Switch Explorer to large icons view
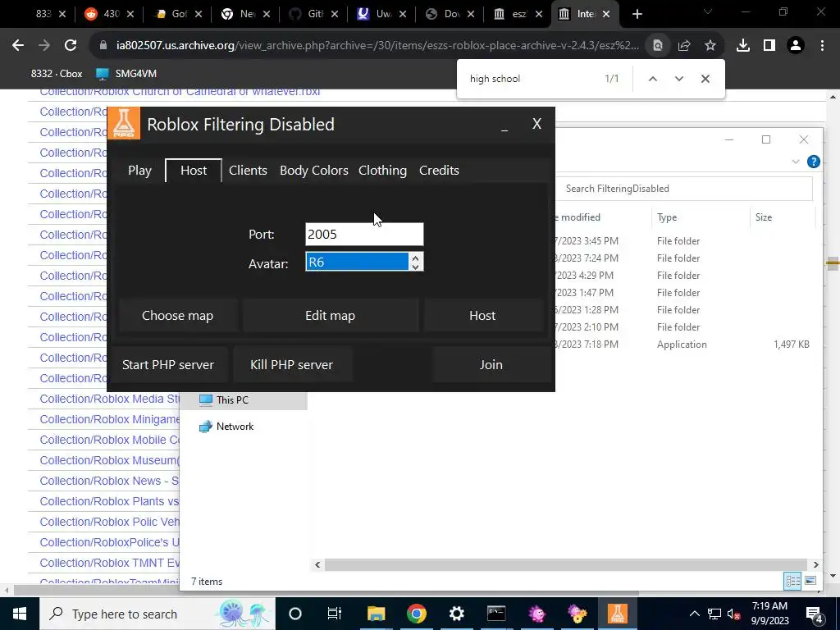Image resolution: width=840 pixels, height=630 pixels. [x=810, y=581]
